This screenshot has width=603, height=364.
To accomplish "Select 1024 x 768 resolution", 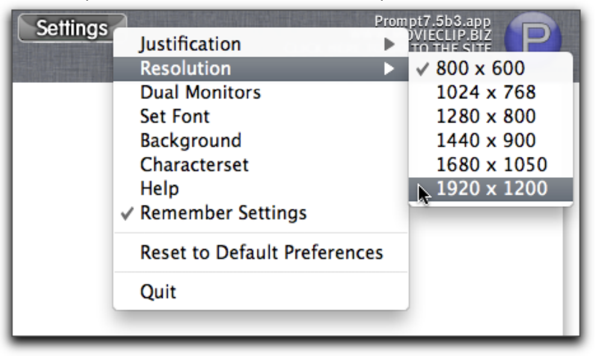I will (x=486, y=92).
